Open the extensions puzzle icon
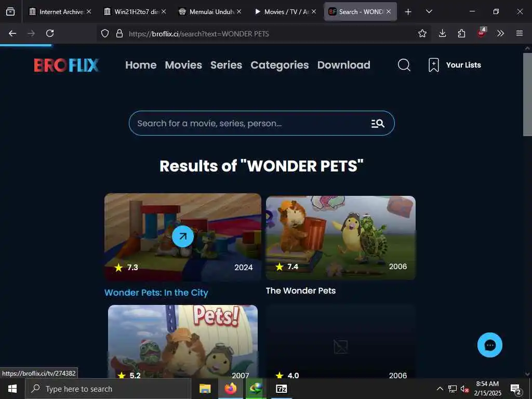 point(461,33)
